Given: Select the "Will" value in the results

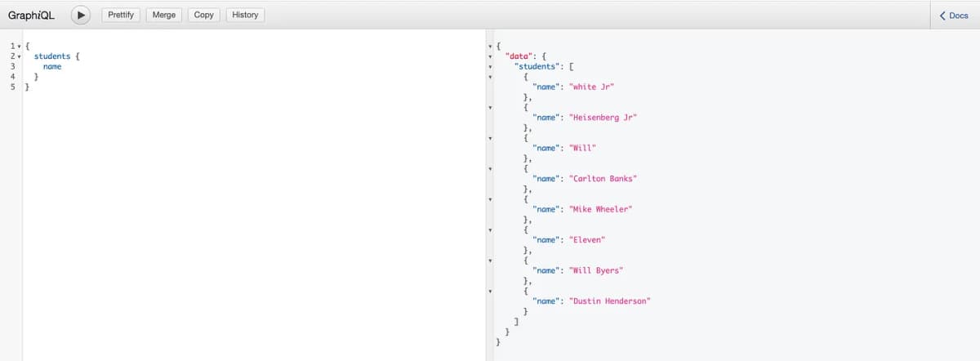Looking at the screenshot, I should tap(583, 148).
